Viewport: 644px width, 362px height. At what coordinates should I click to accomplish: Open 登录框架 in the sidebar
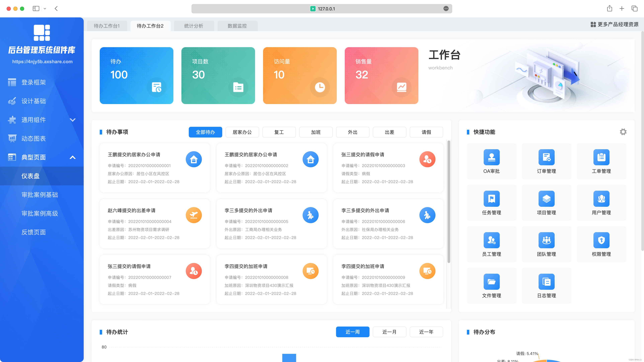(x=42, y=82)
